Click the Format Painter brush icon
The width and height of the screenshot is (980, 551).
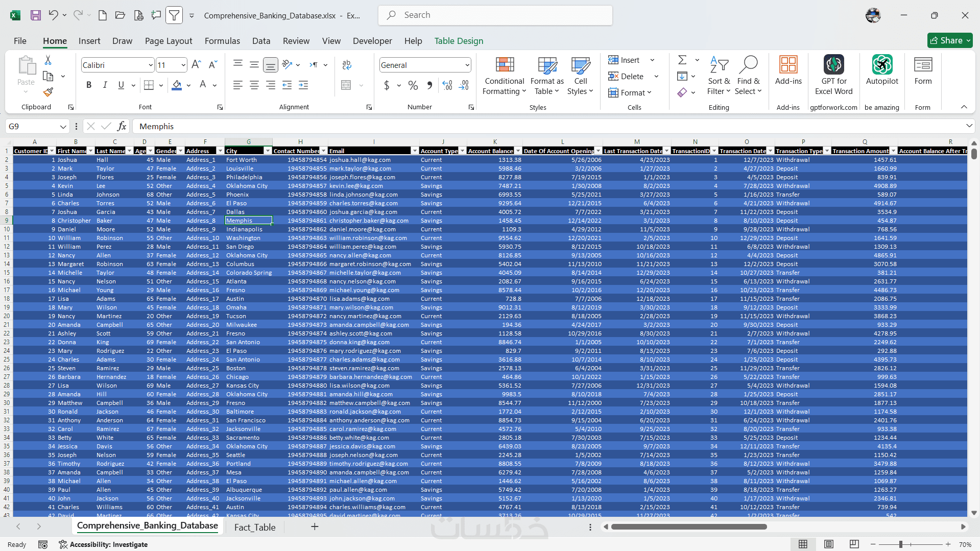click(48, 92)
